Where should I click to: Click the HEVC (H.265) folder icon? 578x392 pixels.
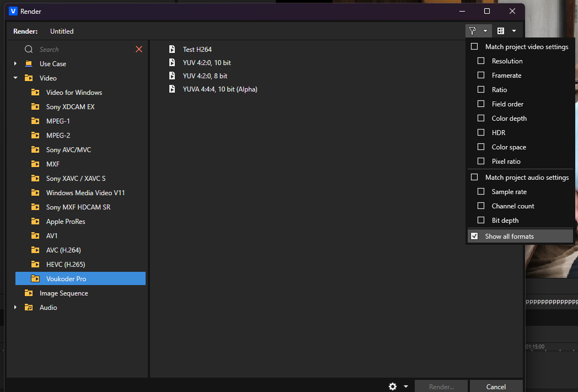(x=35, y=265)
